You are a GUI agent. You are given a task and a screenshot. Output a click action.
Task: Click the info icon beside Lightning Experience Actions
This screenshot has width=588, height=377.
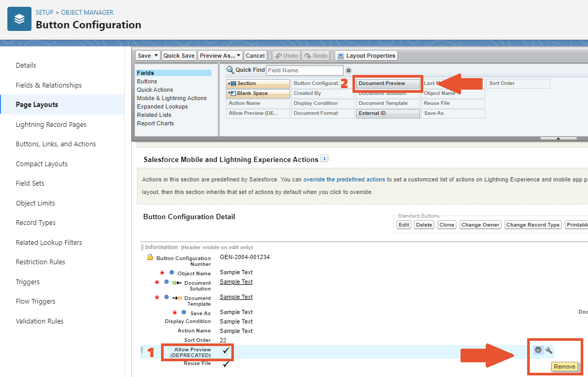(x=324, y=158)
